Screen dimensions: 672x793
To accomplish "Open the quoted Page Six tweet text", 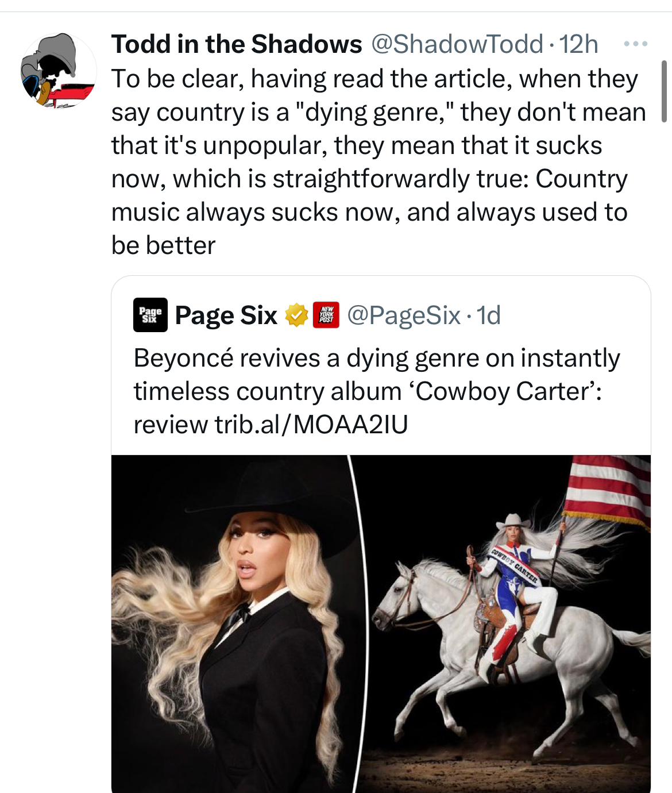I will [x=377, y=391].
